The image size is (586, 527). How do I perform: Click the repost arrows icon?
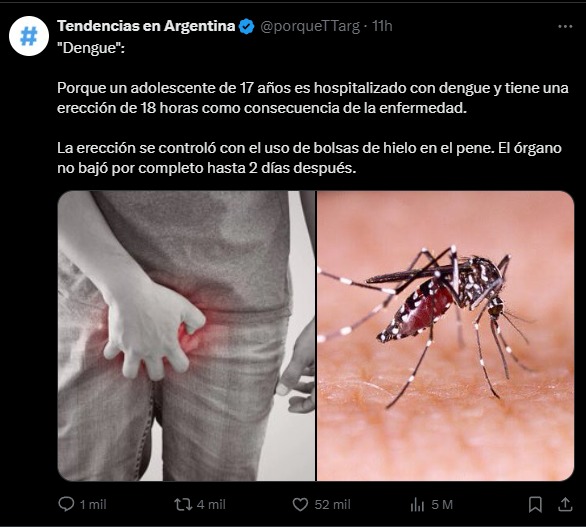(183, 505)
